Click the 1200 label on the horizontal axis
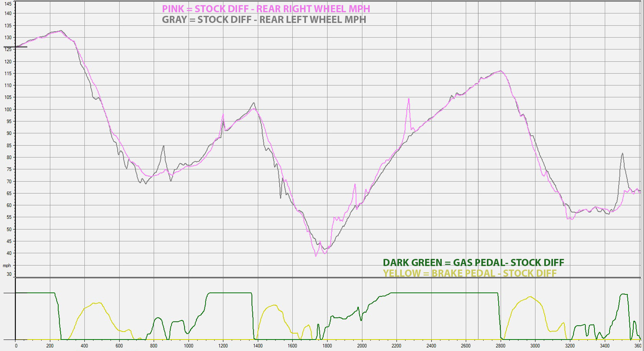 coord(223,346)
